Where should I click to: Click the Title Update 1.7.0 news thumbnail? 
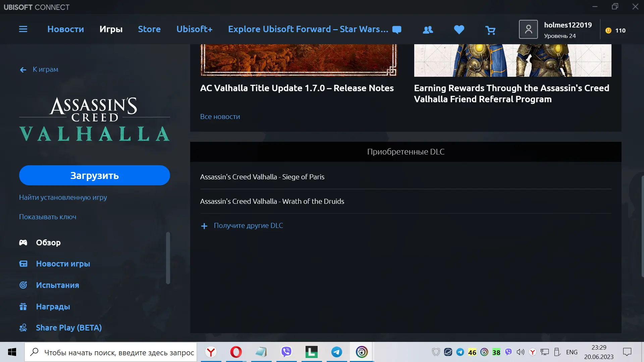coord(299,60)
